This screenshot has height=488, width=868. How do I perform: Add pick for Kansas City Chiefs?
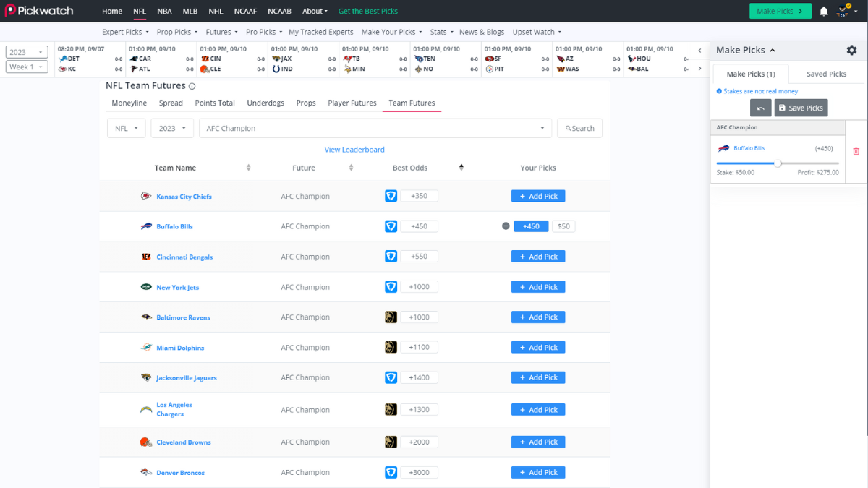538,196
